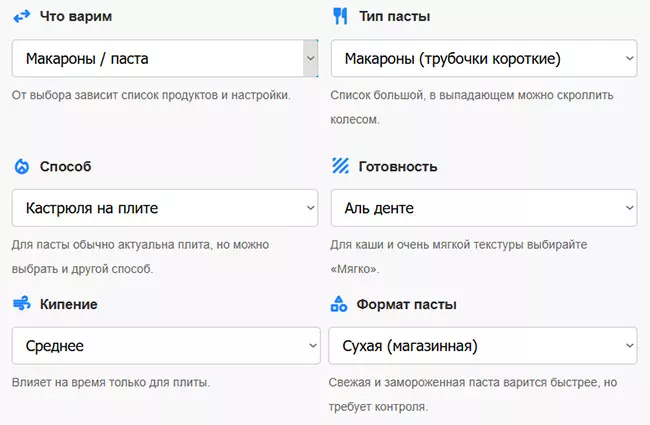Open the Формат пасты dropdown showing Сухая (магазинная)
The height and width of the screenshot is (425, 650).
tap(483, 346)
